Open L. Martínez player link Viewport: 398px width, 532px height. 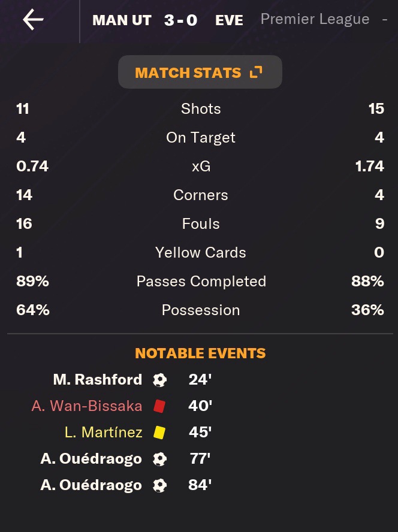[104, 433]
